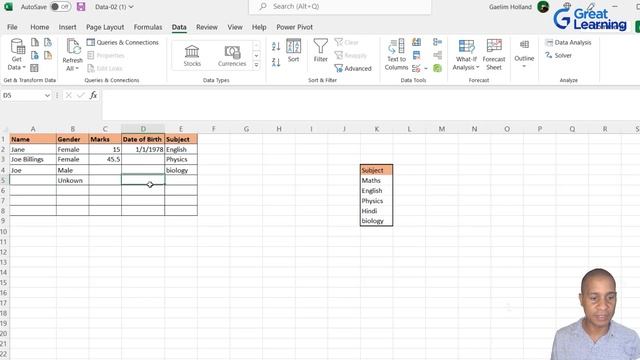Expand the Name Box dropdown
The image size is (640, 360).
47,96
